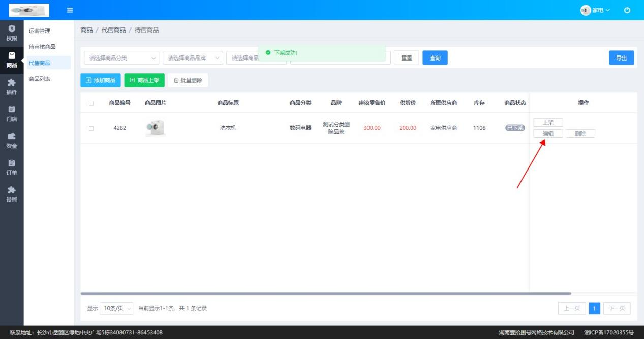Screen dimensions: 644x339
Task: Click the 添加商品 button
Action: click(101, 80)
